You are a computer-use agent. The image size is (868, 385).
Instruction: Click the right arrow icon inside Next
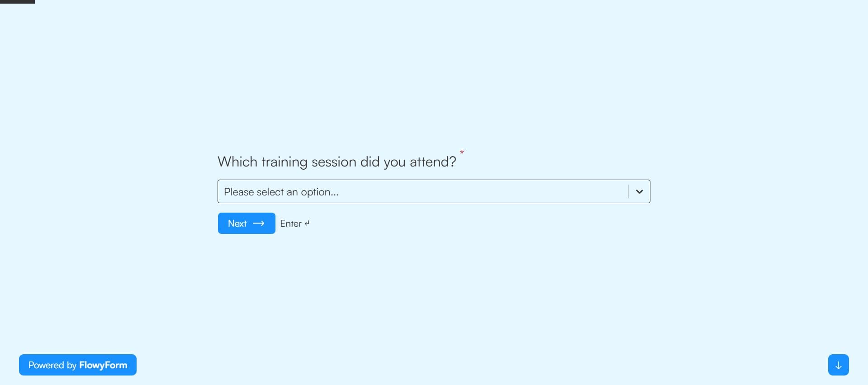click(x=259, y=223)
